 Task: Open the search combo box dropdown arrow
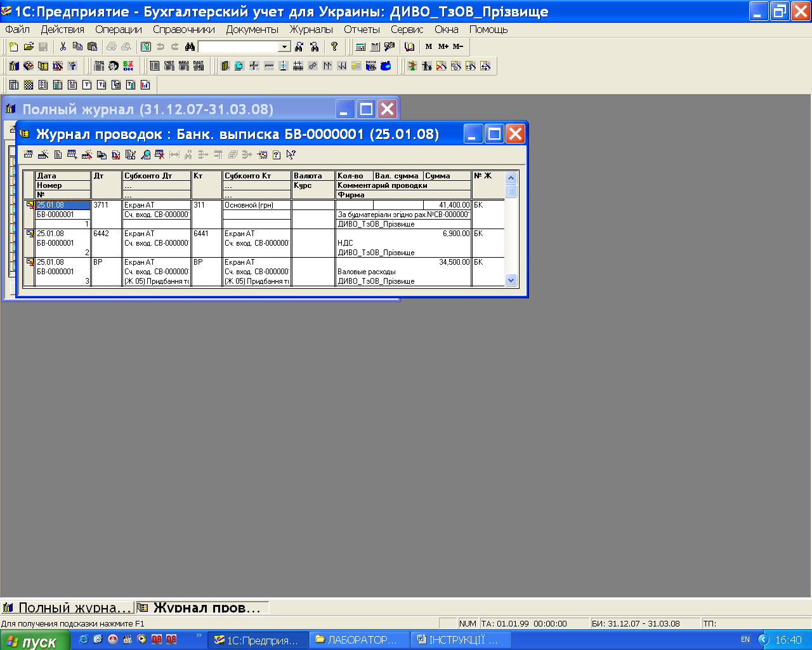[284, 47]
